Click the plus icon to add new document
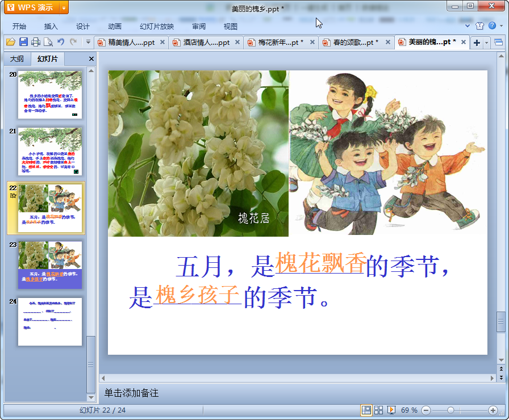Screen dimensions: 509x420 coord(477,43)
